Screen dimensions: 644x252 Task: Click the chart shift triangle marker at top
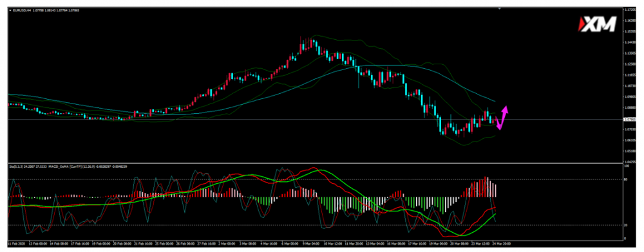pos(500,8)
